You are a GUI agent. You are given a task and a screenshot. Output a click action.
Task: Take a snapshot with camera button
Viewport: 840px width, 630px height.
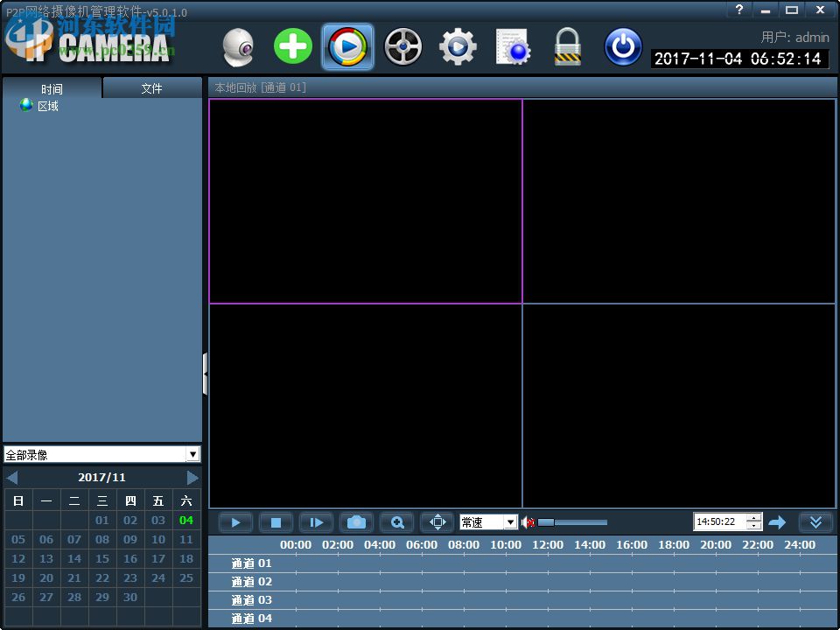coord(356,522)
